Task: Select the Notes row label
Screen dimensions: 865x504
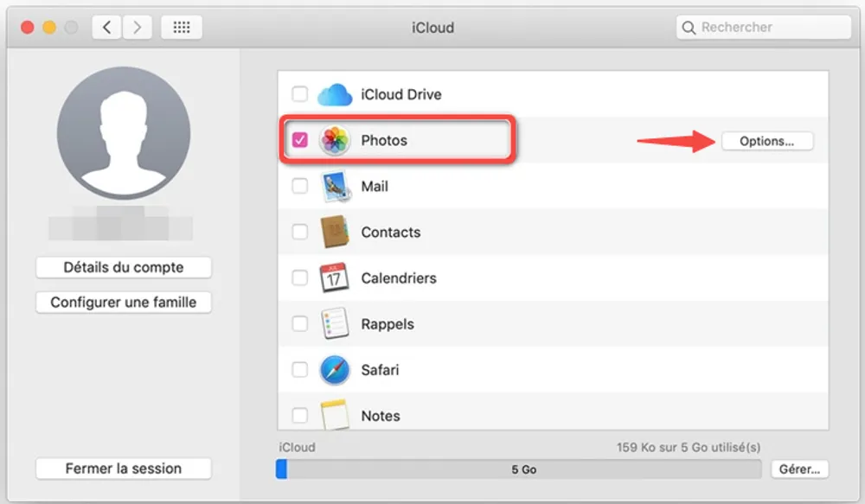Action: (x=381, y=416)
